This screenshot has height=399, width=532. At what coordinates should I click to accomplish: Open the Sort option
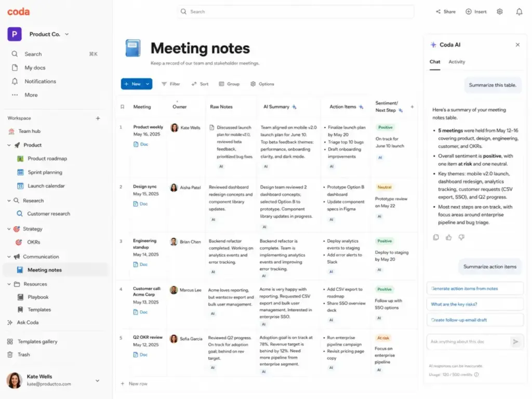[x=200, y=84]
